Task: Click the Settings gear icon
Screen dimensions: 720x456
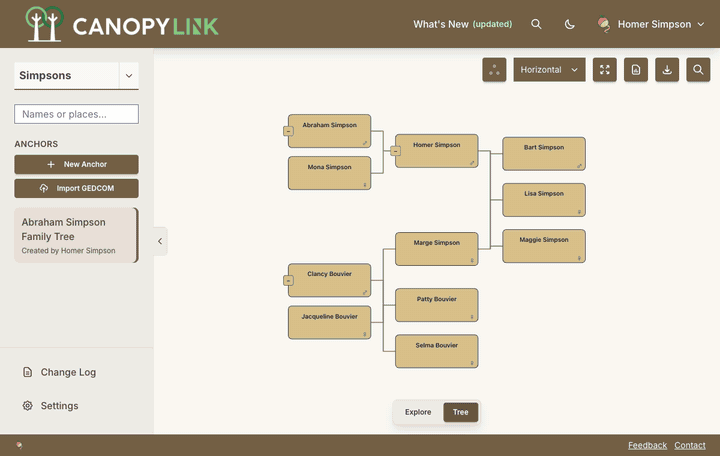Action: [28, 406]
